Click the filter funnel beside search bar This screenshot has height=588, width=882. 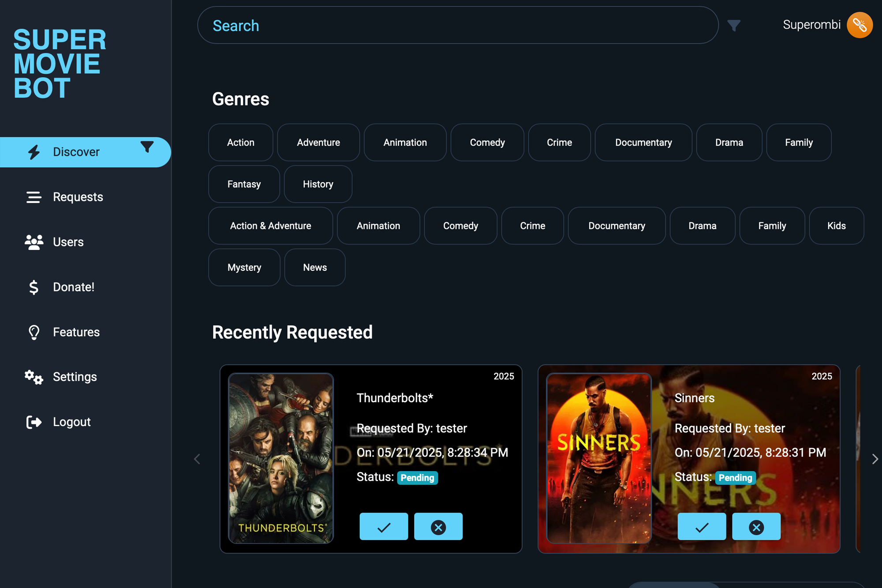point(734,26)
